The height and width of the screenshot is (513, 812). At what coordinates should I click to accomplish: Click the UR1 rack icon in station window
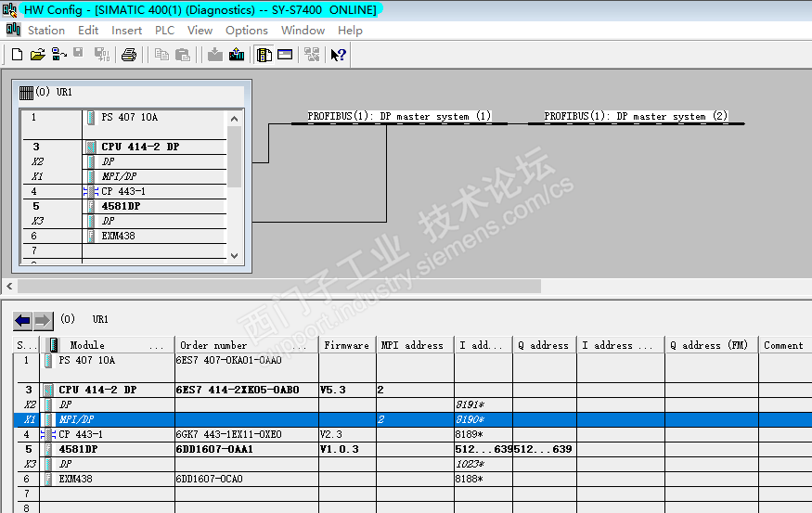(26, 93)
